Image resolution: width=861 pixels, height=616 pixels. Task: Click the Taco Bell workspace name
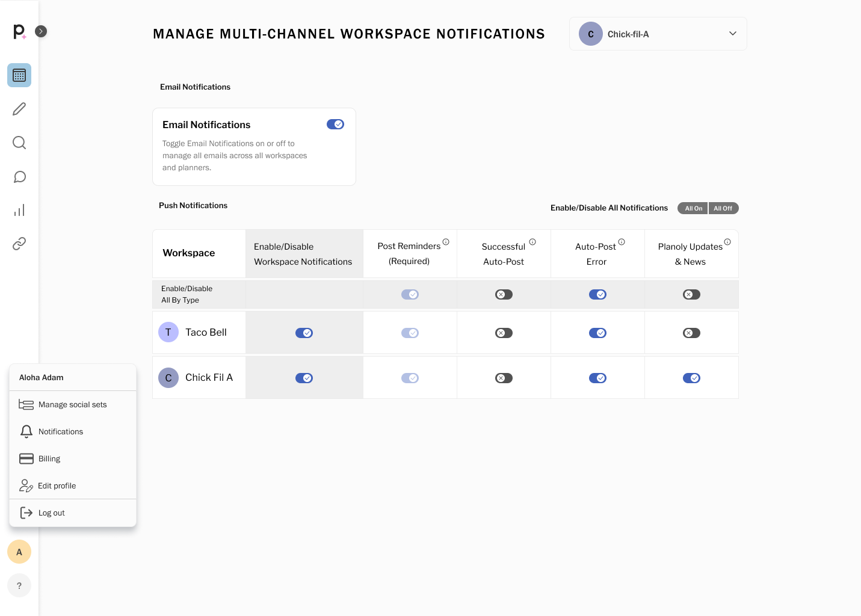(x=206, y=332)
